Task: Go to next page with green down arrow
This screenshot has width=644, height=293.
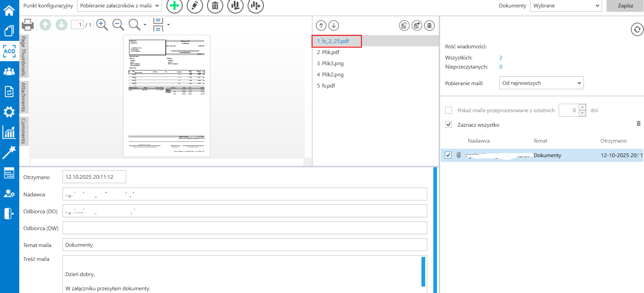Action: [x=62, y=25]
